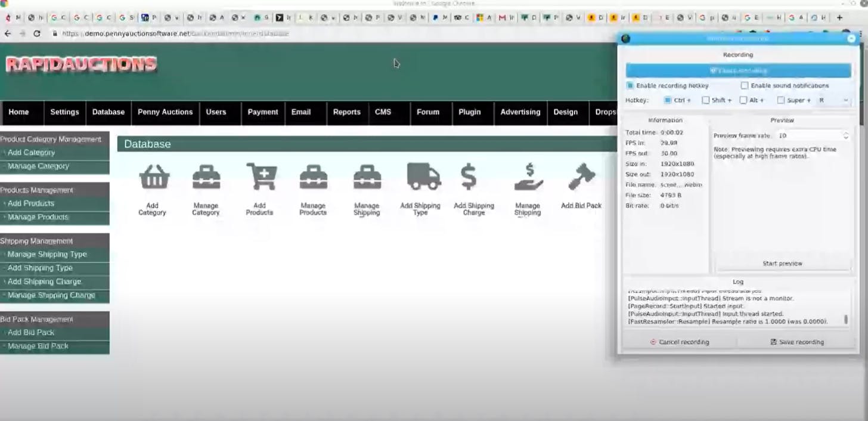This screenshot has width=868, height=421.
Task: Click Save recording button
Action: point(796,342)
